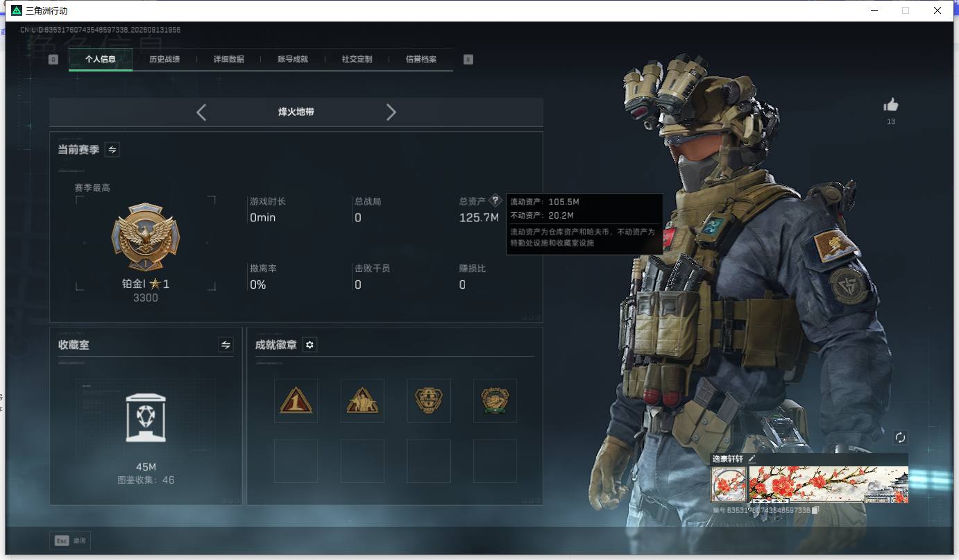The image size is (959, 560).
Task: Minimize the 三角洲行动 window
Action: coord(874,10)
